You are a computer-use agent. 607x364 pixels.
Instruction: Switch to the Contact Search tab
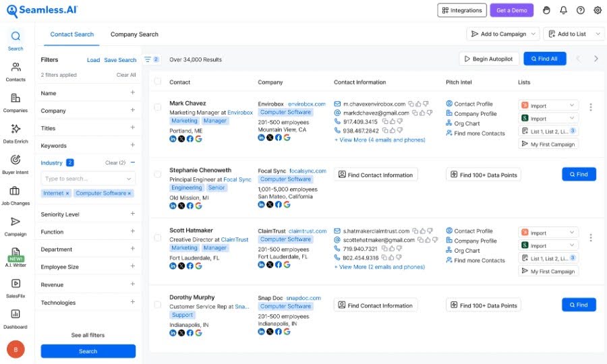tap(72, 34)
